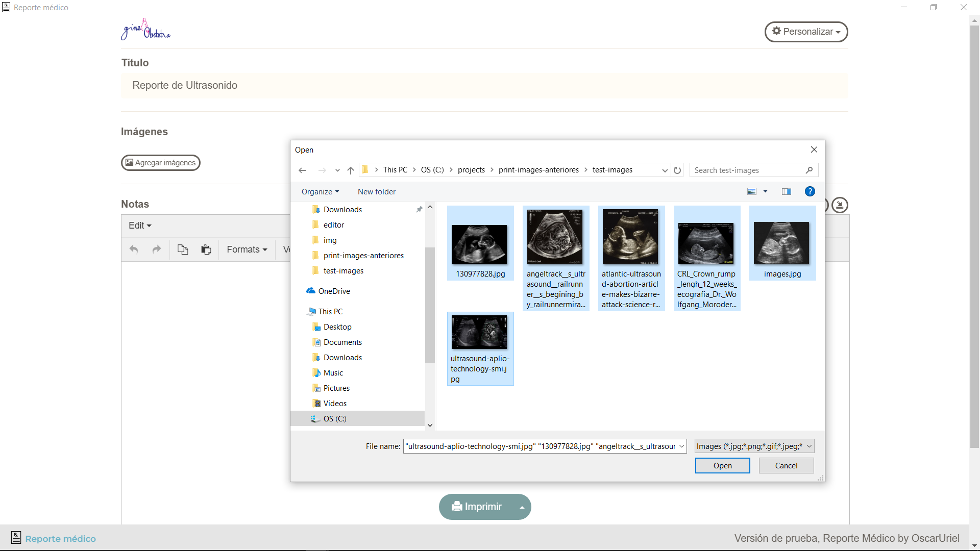Select the images.jpg thumbnail
The image size is (980, 551).
click(x=782, y=244)
